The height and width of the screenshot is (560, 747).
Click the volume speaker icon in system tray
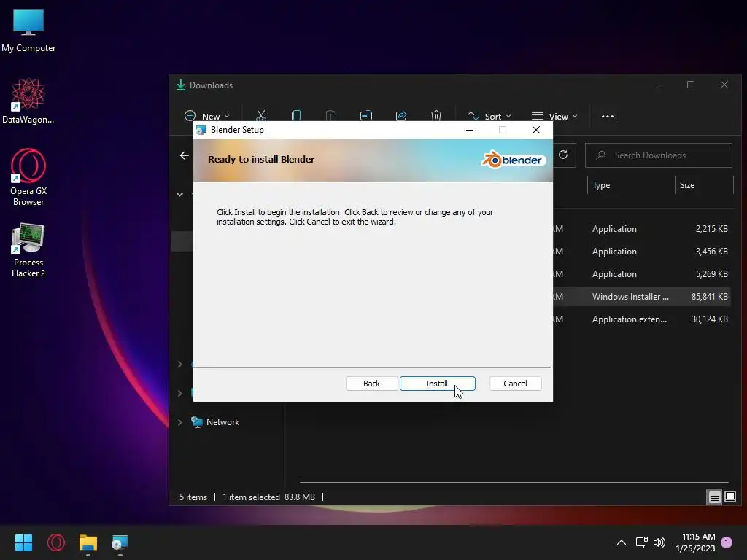pyautogui.click(x=659, y=542)
